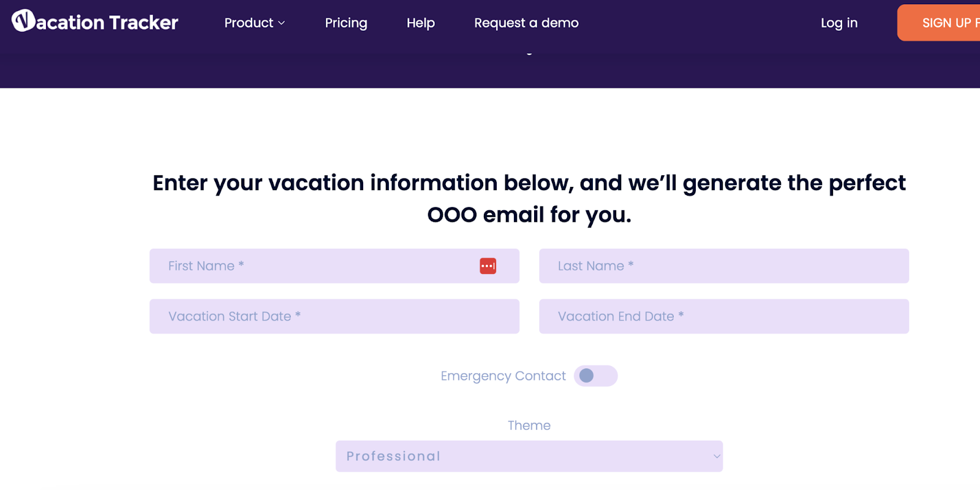Image resolution: width=980 pixels, height=491 pixels.
Task: Select Help from the navigation bar
Action: [x=420, y=23]
